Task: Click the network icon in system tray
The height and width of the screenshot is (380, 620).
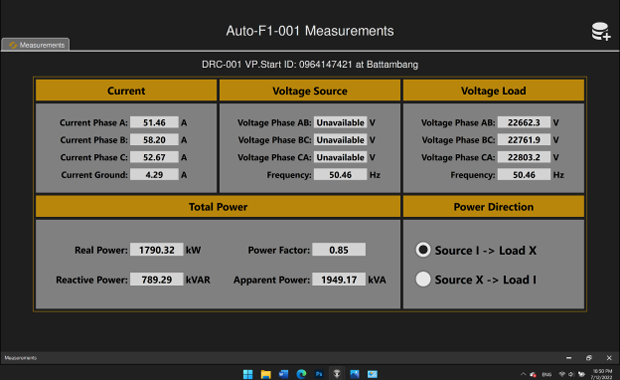Action: point(561,374)
